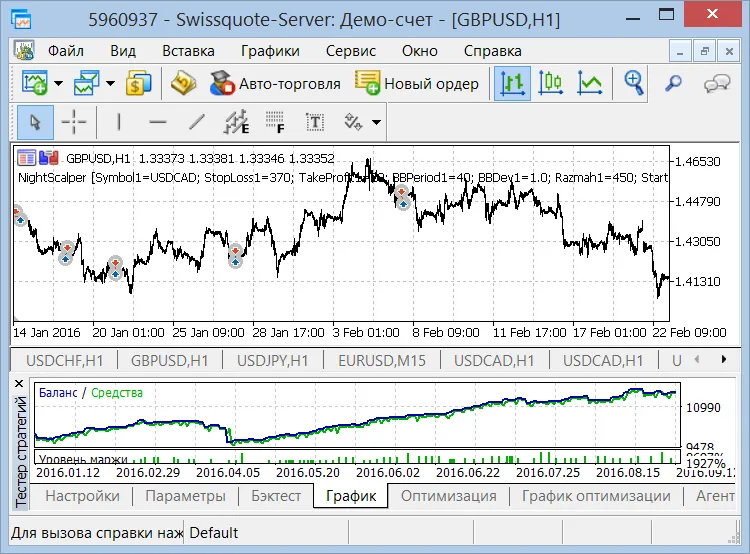Screen dimensions: 750x554
Task: Open the Сервис menu
Action: (350, 51)
